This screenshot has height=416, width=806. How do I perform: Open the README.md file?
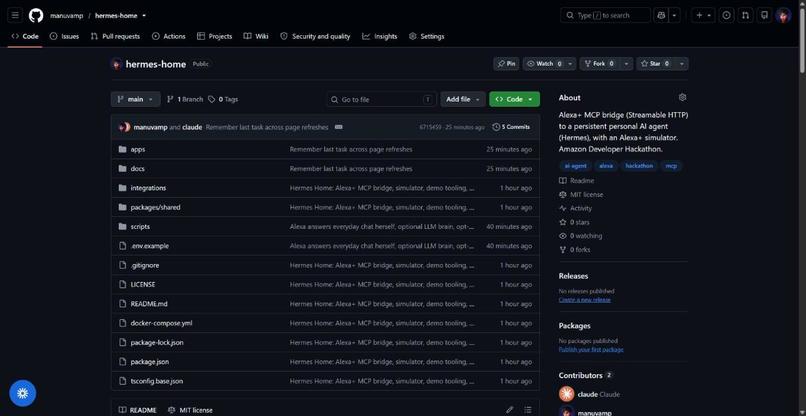click(x=149, y=304)
